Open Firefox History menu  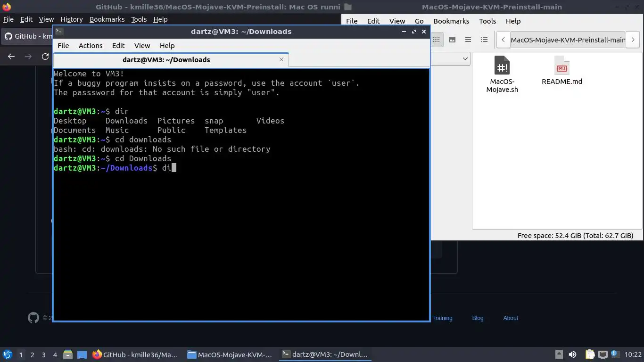pos(72,19)
